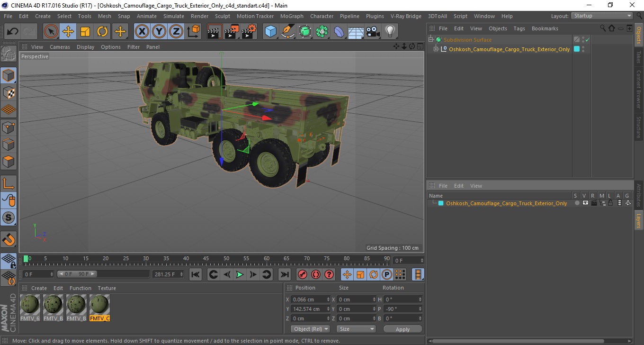Open viewport Cameras menu
Viewport: 644px width, 345px height.
[x=60, y=47]
